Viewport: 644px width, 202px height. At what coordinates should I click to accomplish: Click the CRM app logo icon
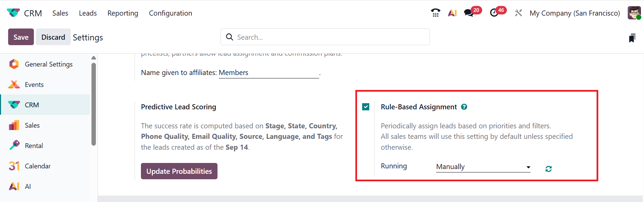(x=13, y=13)
